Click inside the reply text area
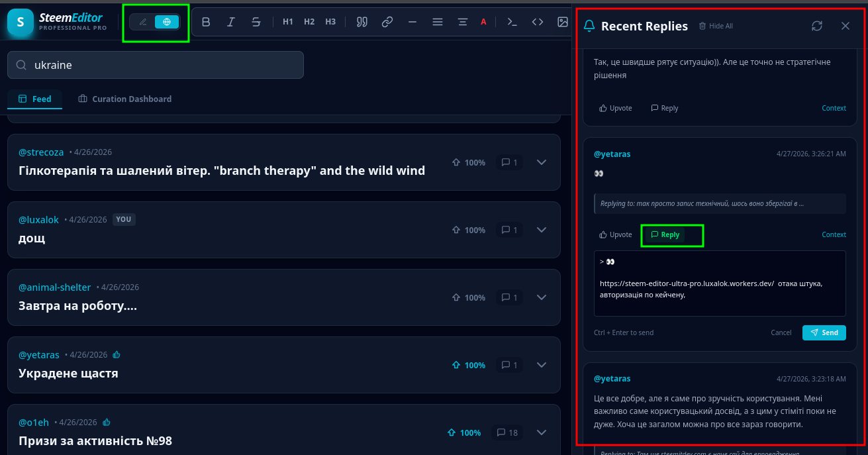This screenshot has width=868, height=455. (720, 283)
